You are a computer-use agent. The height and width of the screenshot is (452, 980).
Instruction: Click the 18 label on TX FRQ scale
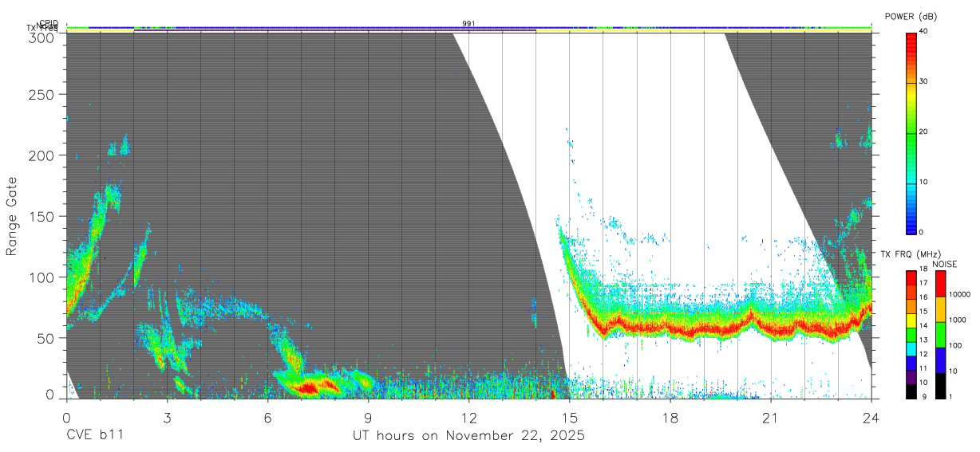tap(923, 269)
